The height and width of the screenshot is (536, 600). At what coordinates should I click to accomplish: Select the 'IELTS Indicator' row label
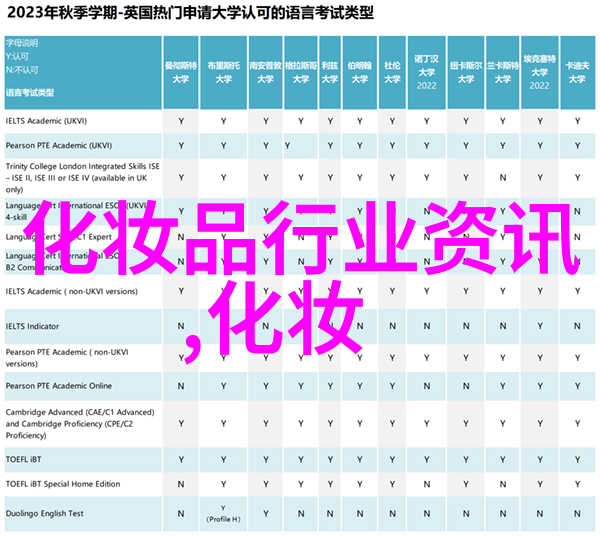pos(33,326)
